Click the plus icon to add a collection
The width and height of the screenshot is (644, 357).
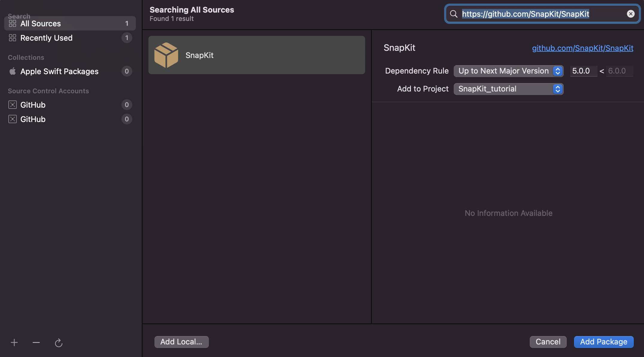[x=14, y=342]
